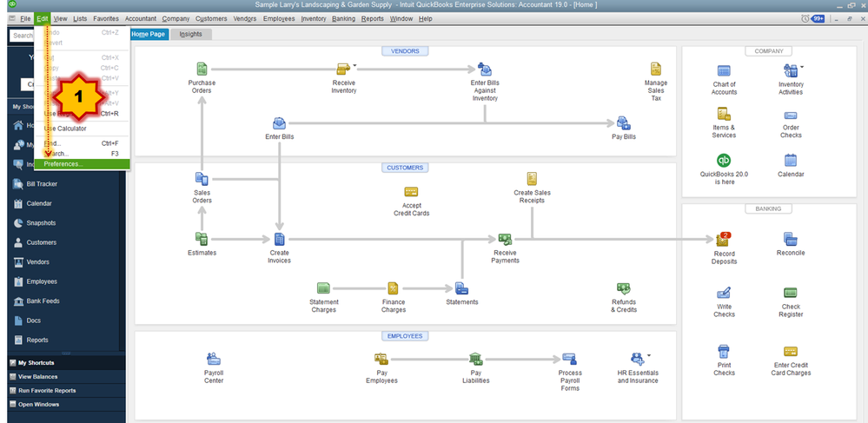Select the Home Page tab

(x=149, y=34)
